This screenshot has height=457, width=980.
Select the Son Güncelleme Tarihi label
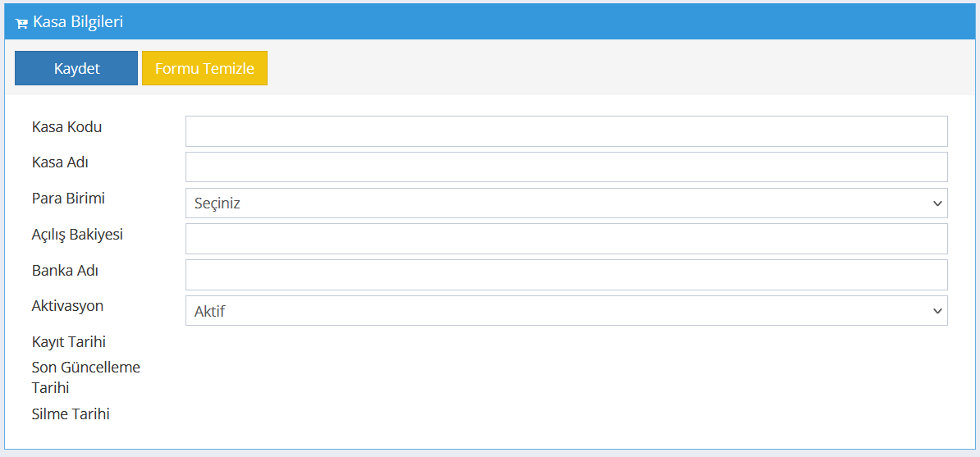point(86,377)
